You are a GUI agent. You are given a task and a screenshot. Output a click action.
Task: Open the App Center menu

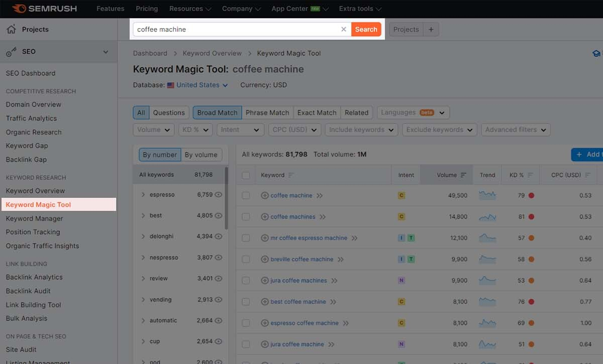coord(300,9)
